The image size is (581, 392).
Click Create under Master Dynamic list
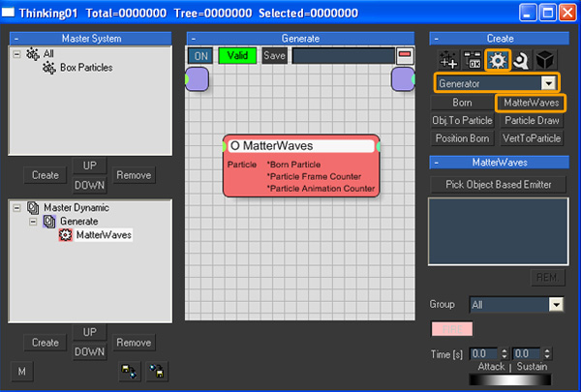point(46,343)
